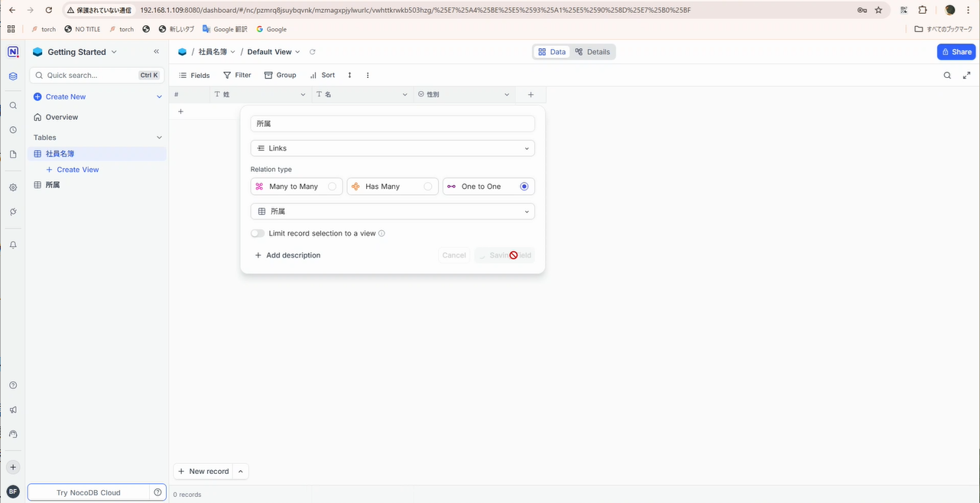Add a new column with plus icon
Image resolution: width=980 pixels, height=503 pixels.
tap(531, 95)
